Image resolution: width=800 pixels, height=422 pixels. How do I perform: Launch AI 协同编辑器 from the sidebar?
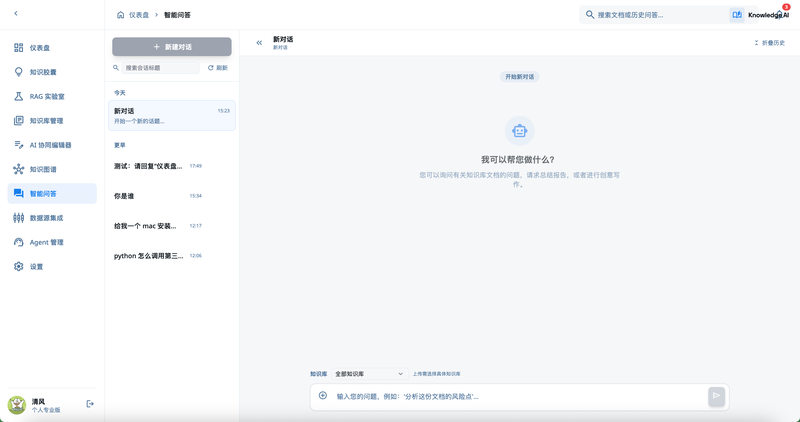(x=52, y=145)
